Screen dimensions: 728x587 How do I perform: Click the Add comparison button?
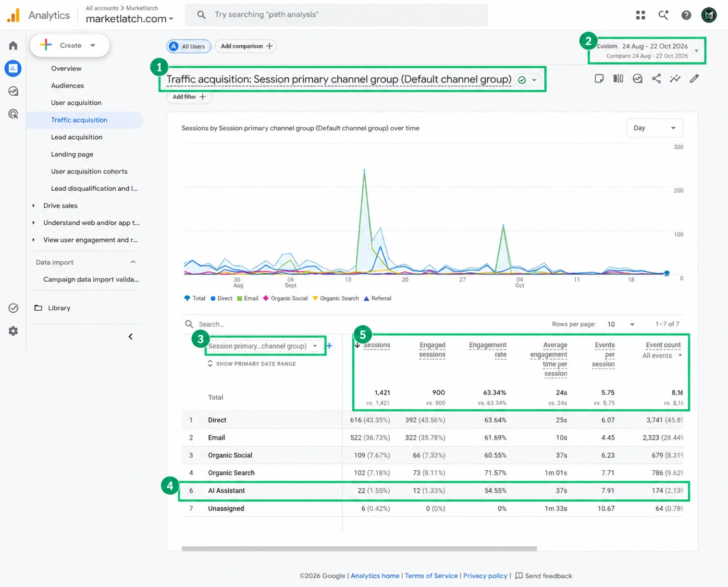(x=246, y=46)
